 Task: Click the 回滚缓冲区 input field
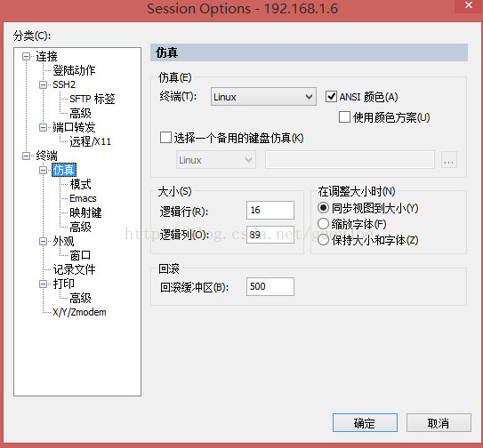(x=270, y=286)
